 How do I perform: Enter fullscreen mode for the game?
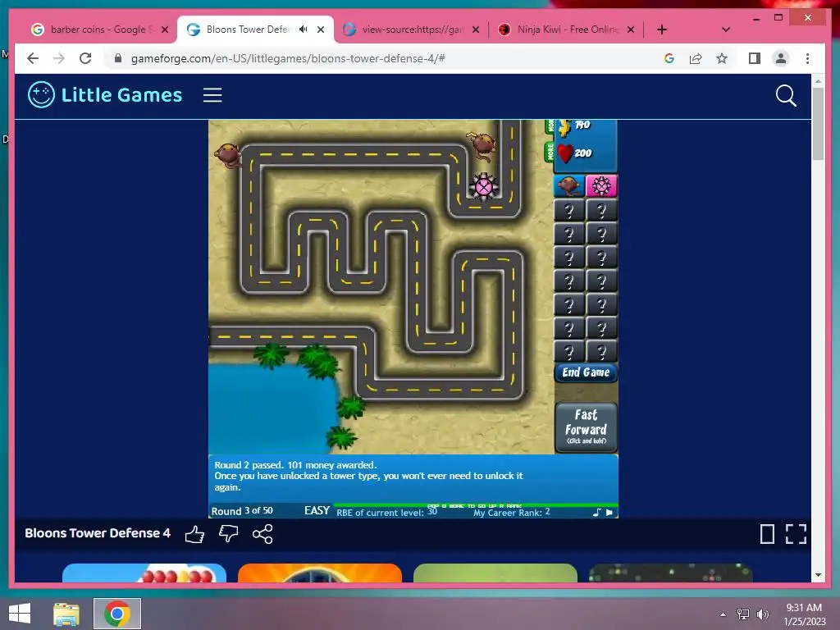click(x=796, y=534)
